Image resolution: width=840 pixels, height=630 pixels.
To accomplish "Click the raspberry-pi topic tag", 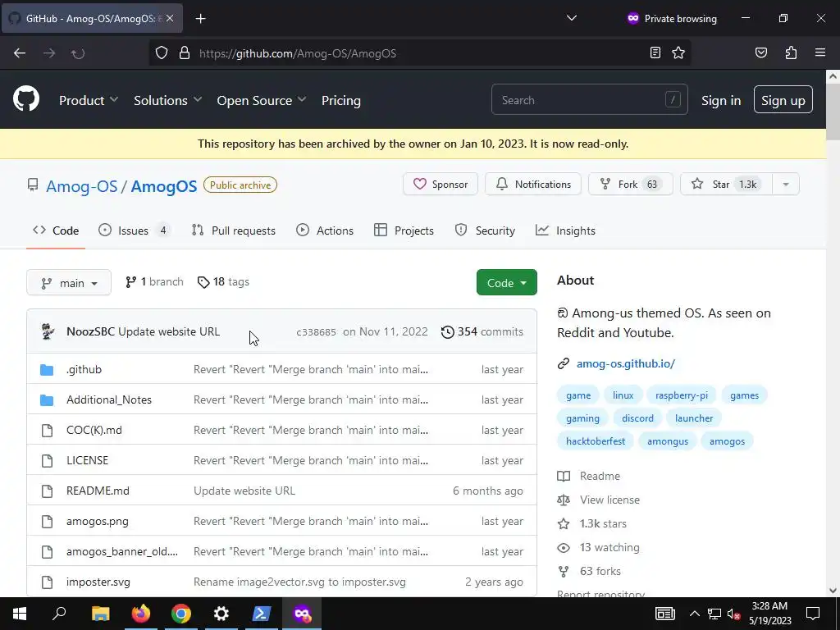I will (x=682, y=395).
